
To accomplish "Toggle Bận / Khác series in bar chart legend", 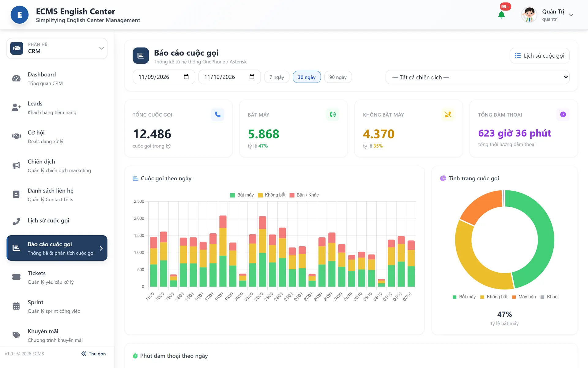I will pyautogui.click(x=304, y=195).
